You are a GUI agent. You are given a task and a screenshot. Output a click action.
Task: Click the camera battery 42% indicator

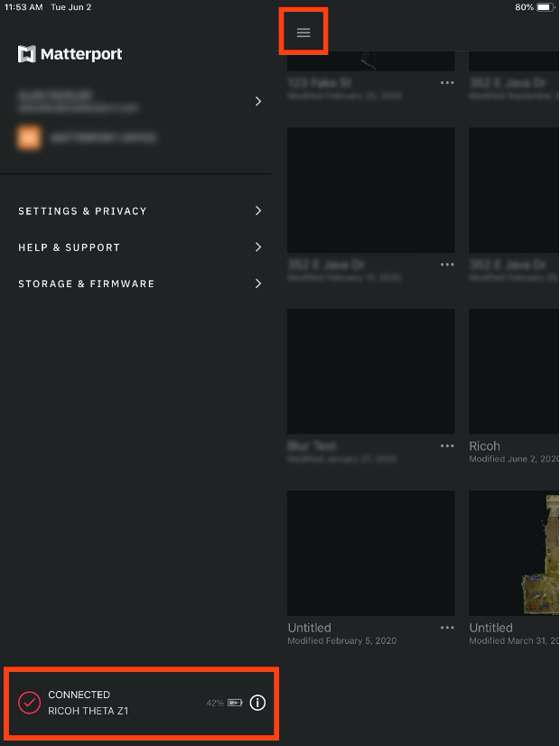coord(225,703)
